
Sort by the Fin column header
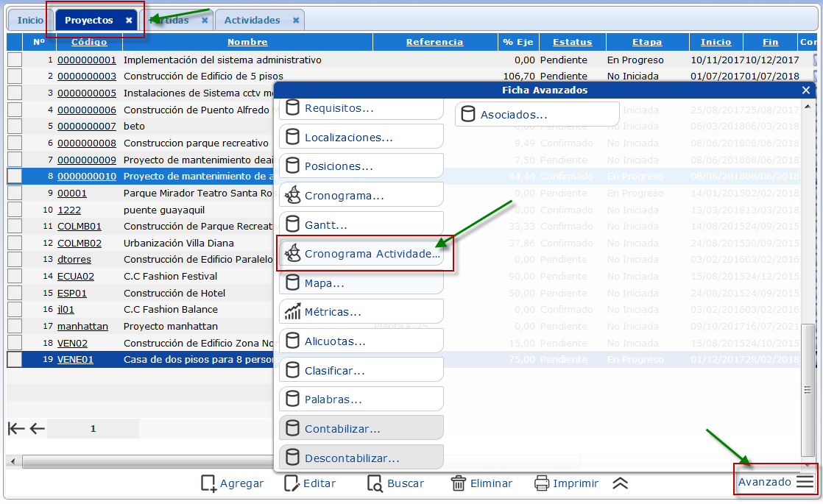(771, 42)
